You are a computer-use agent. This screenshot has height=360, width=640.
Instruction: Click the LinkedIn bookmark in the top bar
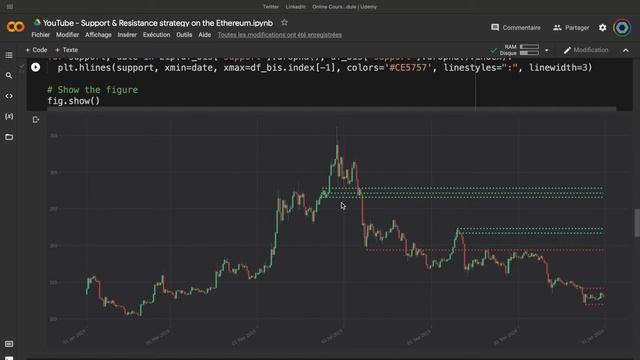(x=296, y=7)
